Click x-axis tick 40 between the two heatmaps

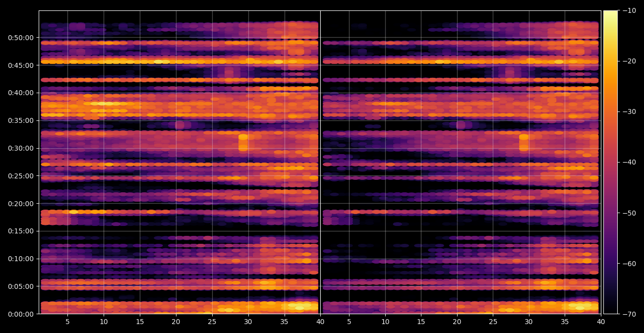[320, 322]
